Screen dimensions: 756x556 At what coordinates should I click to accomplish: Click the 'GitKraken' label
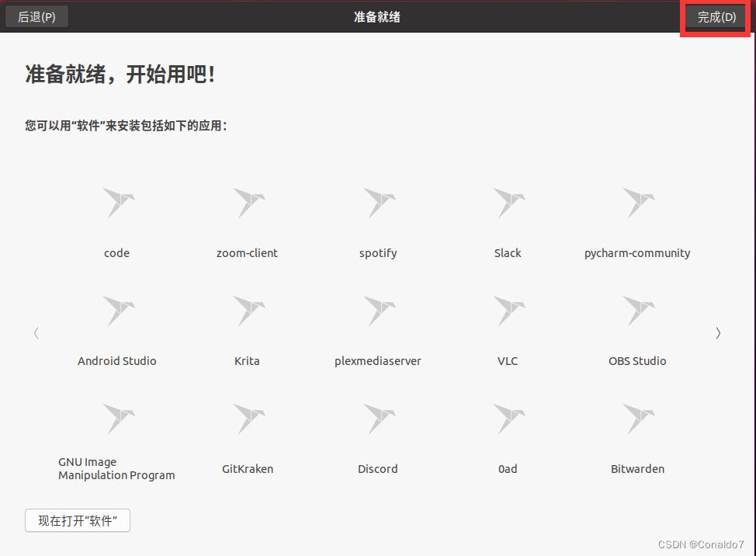coord(248,469)
